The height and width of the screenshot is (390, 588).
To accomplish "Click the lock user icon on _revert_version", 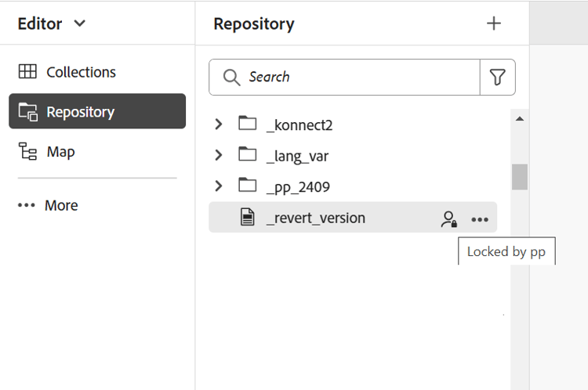I will tap(448, 219).
